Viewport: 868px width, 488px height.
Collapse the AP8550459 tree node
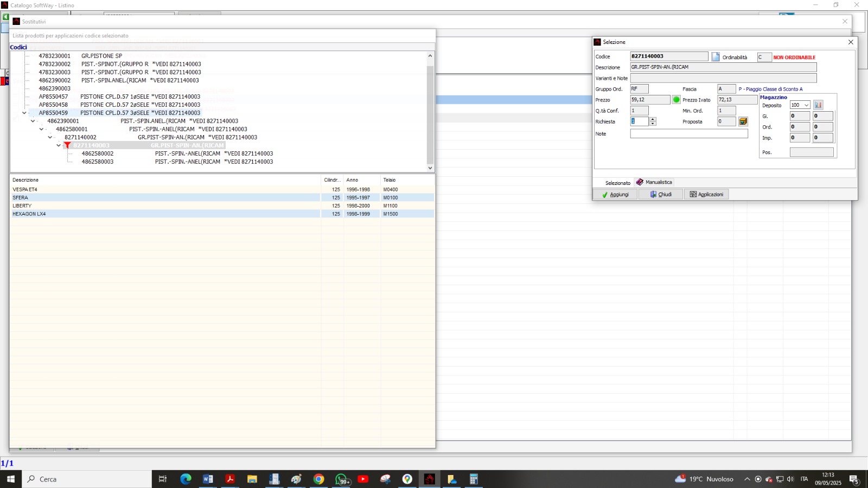pos(24,113)
